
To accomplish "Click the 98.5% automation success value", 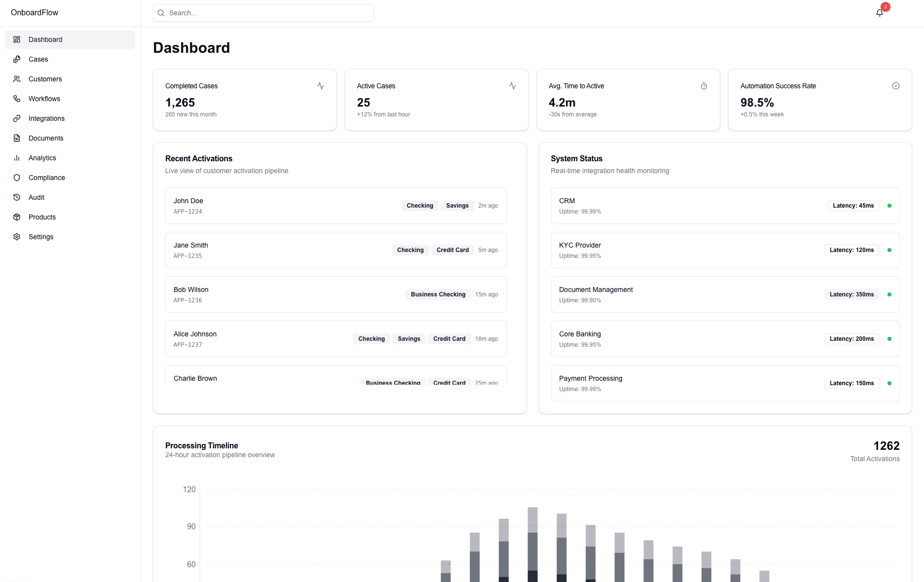I will point(757,103).
